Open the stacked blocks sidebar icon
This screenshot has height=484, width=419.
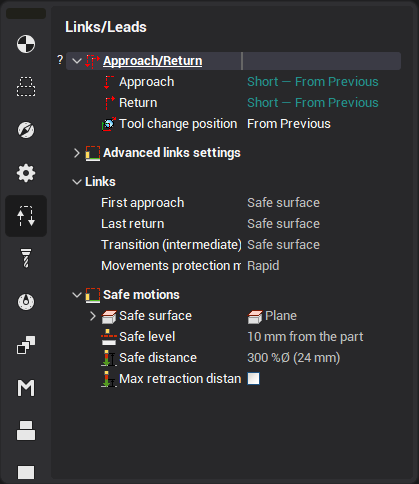click(26, 430)
